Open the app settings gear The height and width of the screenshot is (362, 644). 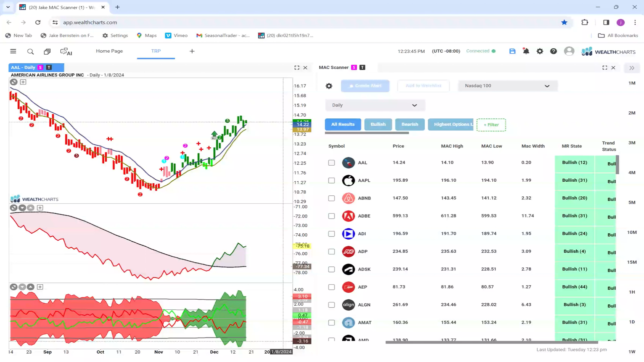point(540,51)
